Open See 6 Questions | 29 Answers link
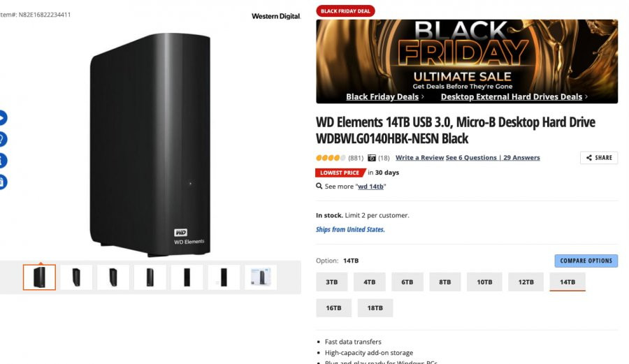The width and height of the screenshot is (629, 364). tap(493, 157)
